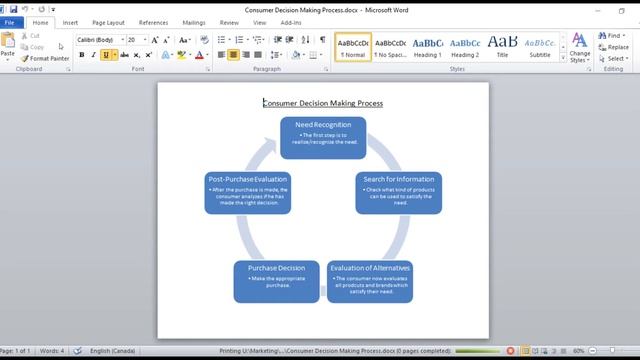
Task: Click the Find button
Action: tap(612, 36)
